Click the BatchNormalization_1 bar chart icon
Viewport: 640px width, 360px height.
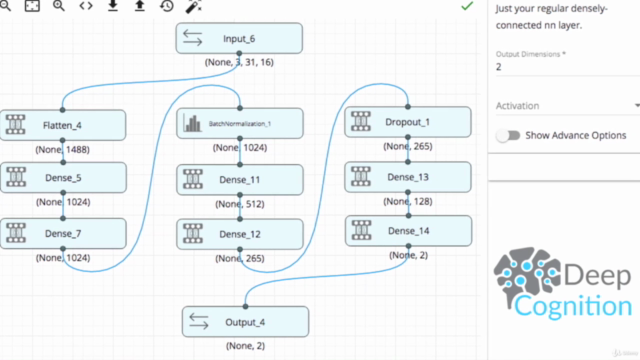coord(192,123)
